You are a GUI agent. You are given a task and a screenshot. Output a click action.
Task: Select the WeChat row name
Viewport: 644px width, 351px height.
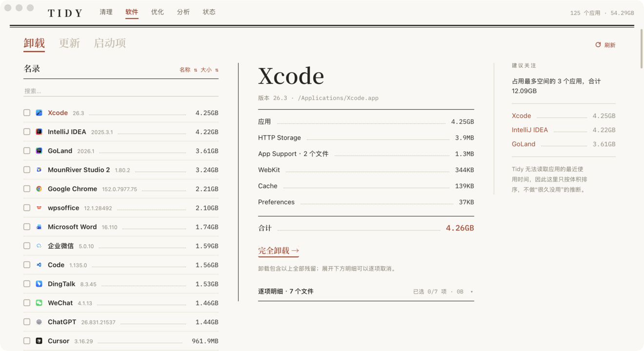point(60,303)
